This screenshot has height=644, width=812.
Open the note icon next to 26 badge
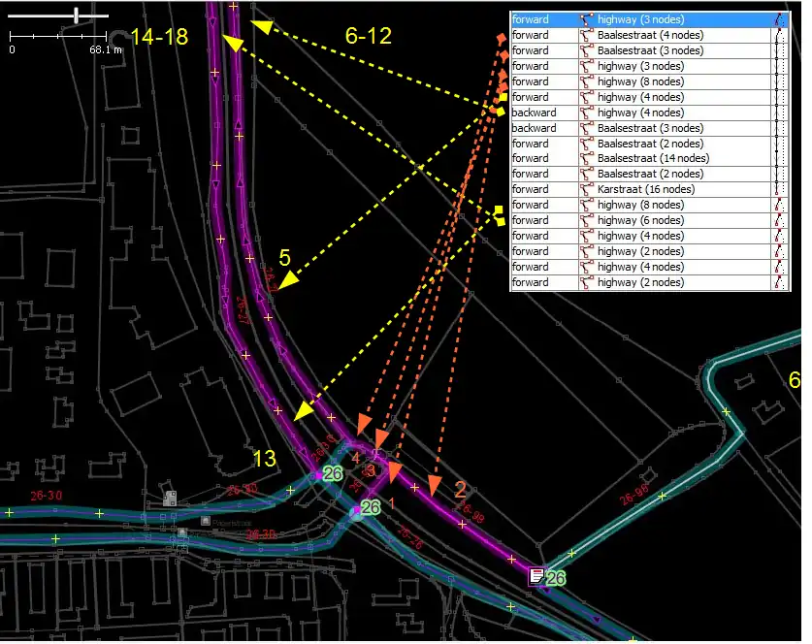click(x=536, y=577)
